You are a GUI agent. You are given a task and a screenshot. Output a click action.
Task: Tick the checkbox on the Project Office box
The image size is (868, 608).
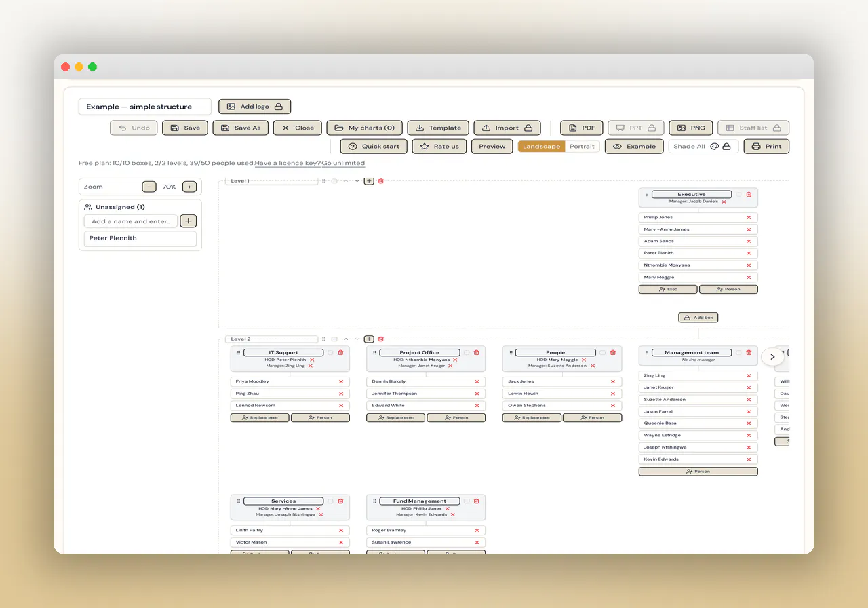tap(467, 352)
